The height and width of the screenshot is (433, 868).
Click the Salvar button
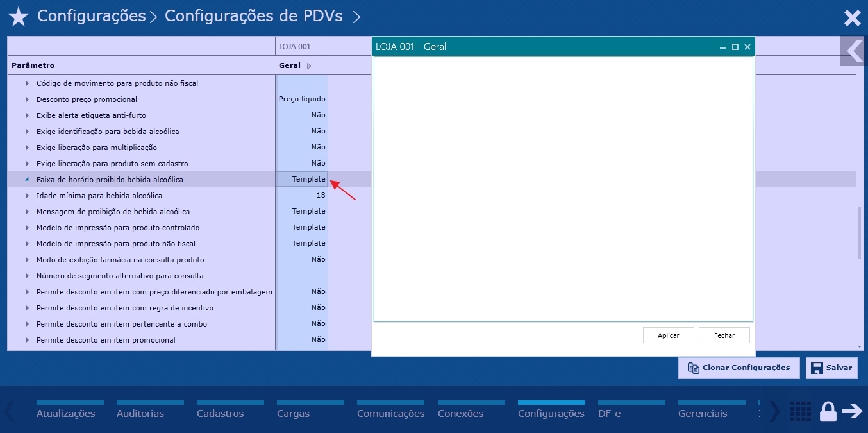pos(831,368)
